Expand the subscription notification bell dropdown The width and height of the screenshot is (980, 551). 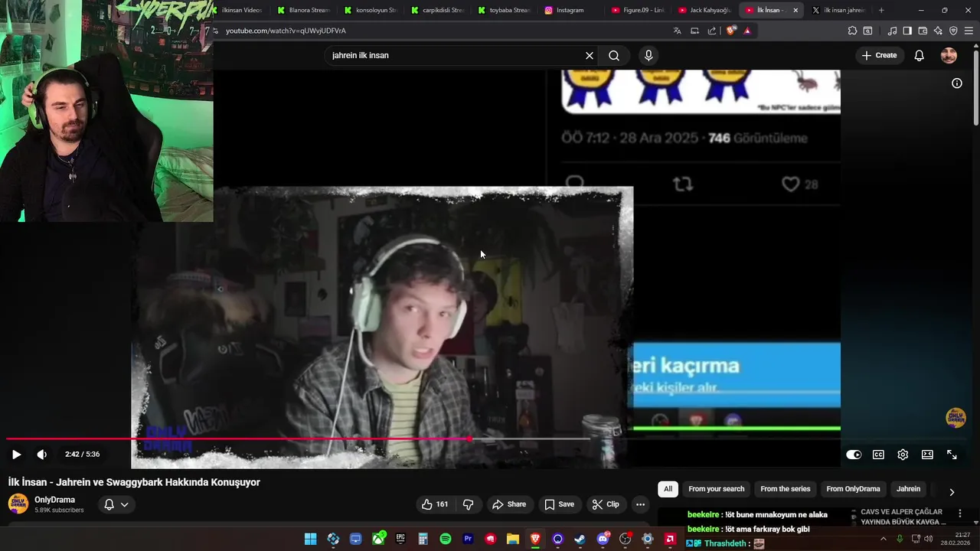point(115,504)
